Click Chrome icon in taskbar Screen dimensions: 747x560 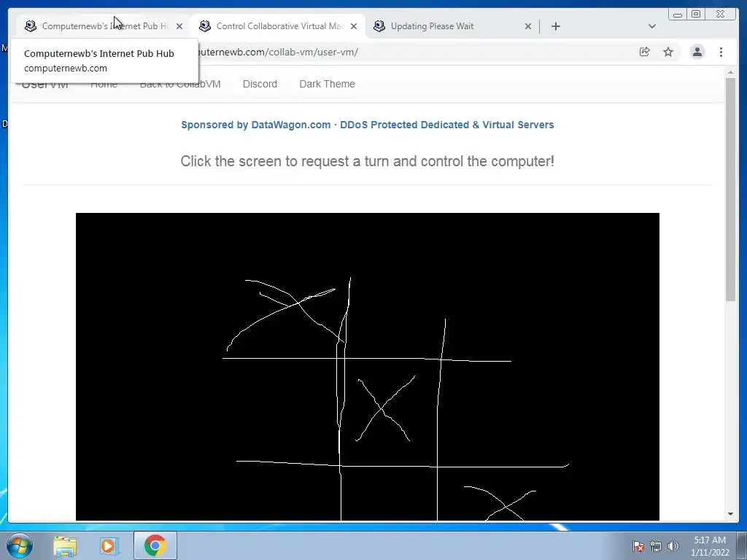[x=155, y=545]
